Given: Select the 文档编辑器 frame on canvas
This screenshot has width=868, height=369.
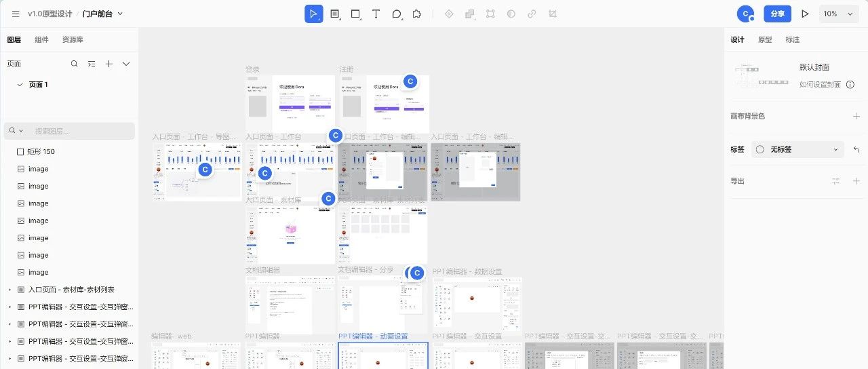Looking at the screenshot, I should point(290,305).
